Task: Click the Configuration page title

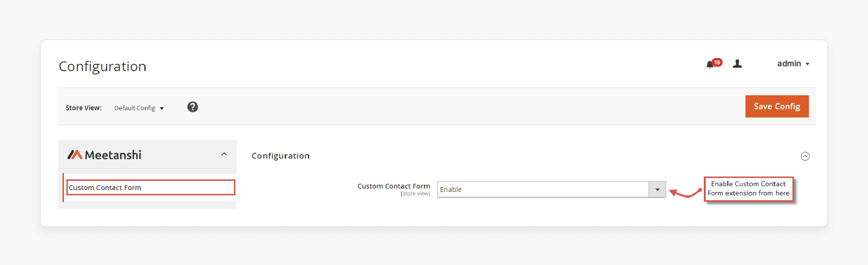Action: [102, 66]
